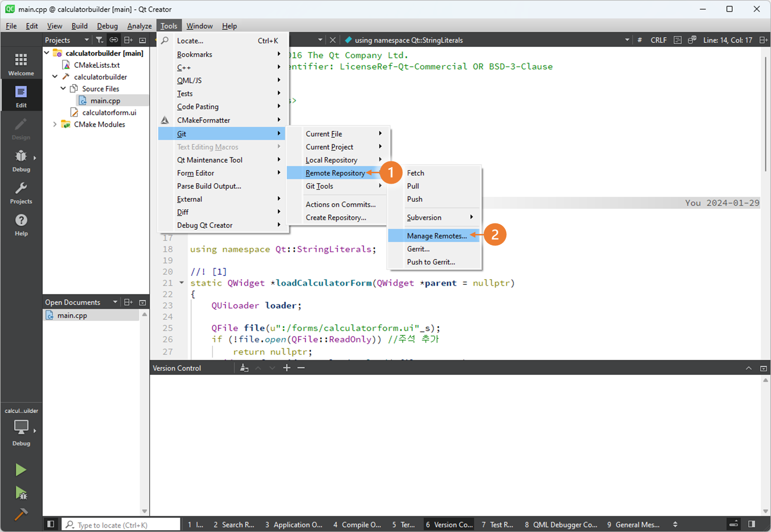
Task: Start debugging with run-debug icon
Action: [21, 493]
